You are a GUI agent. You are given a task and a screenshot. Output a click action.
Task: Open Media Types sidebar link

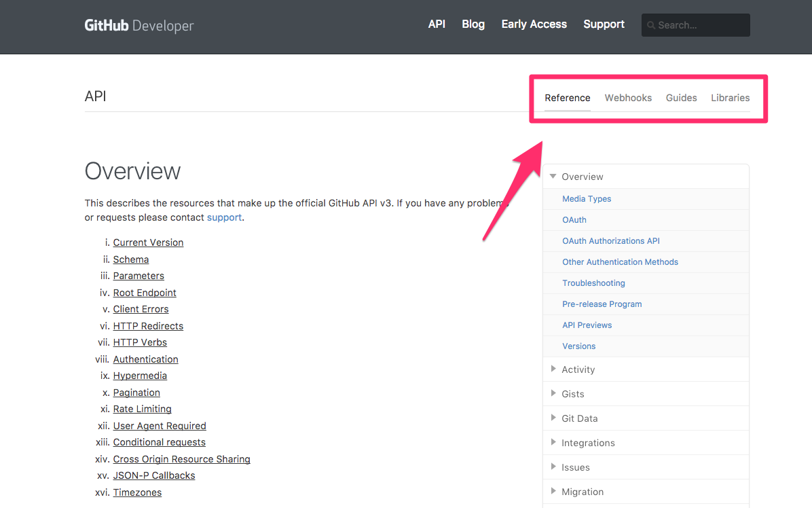click(587, 199)
